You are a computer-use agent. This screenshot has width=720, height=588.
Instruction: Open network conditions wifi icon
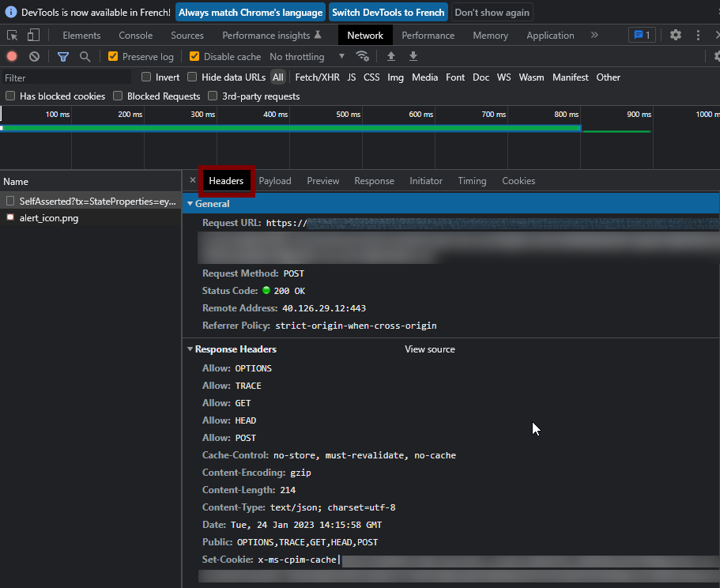click(x=362, y=56)
